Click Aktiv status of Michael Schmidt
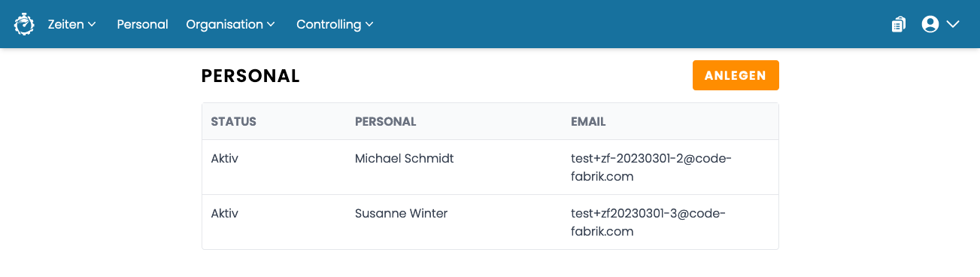980x277 pixels. click(225, 158)
